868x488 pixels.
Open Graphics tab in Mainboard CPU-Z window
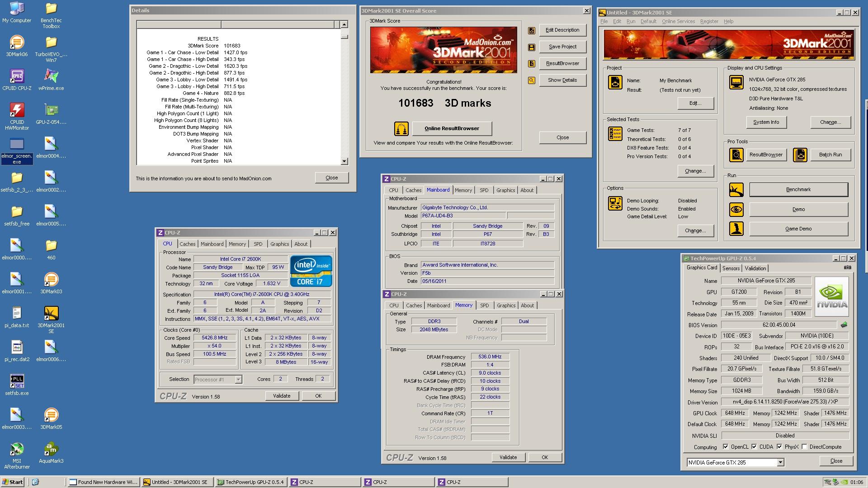click(505, 190)
